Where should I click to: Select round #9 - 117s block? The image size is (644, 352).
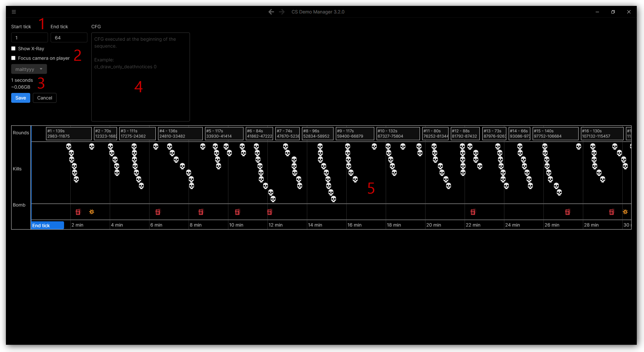355,134
